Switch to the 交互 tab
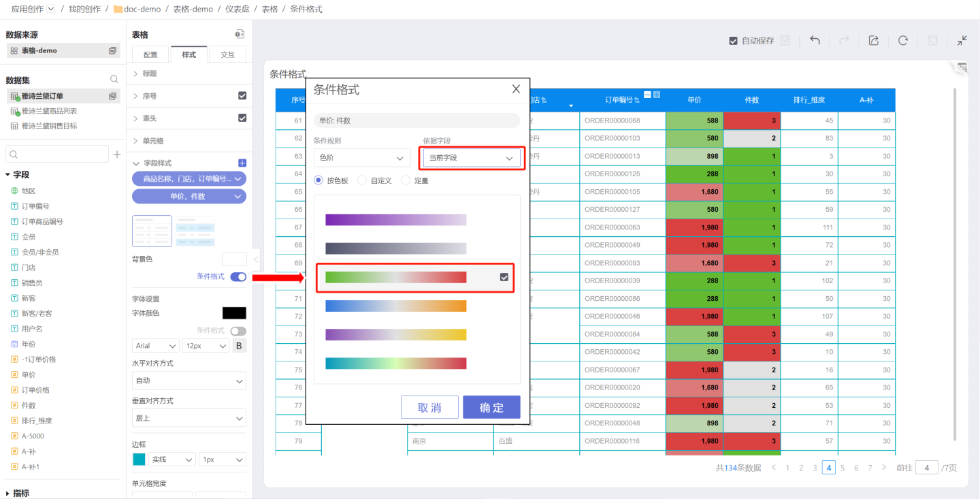Viewport: 980px width, 499px height. coord(227,54)
